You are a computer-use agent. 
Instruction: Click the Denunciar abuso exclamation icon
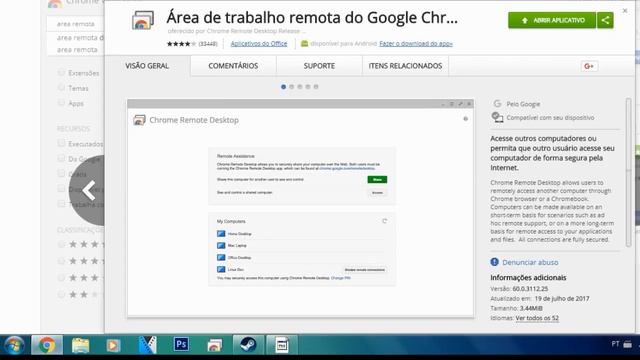494,262
